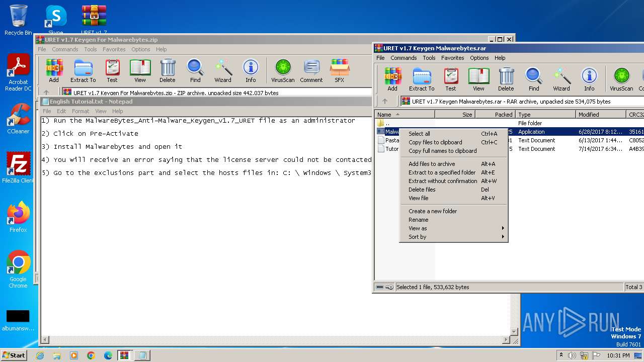The width and height of the screenshot is (644, 362).
Task: Choose Copy full names to clipboard
Action: point(453,151)
